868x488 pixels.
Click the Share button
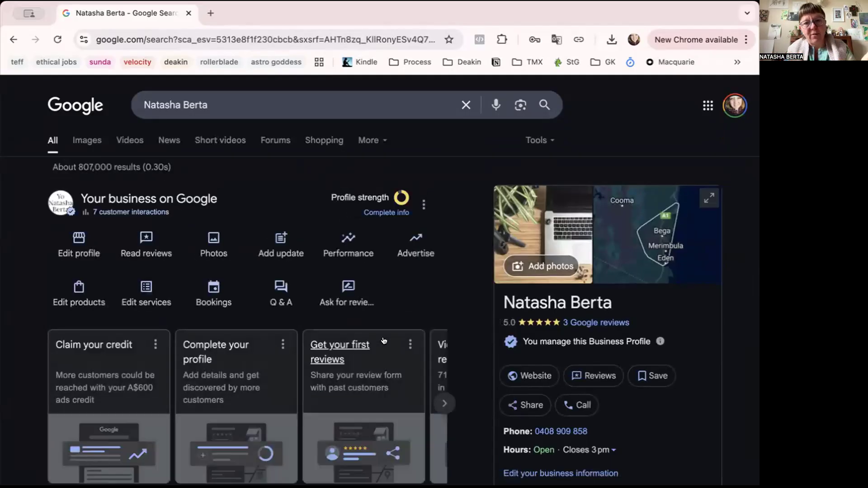(x=525, y=405)
